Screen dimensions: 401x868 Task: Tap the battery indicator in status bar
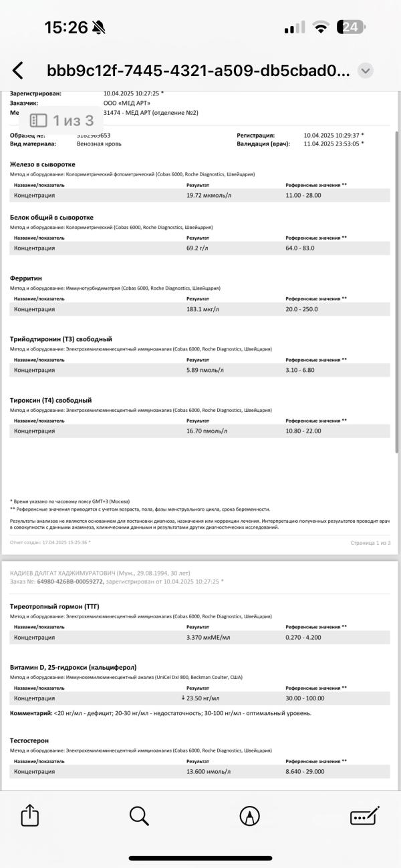pos(350,27)
